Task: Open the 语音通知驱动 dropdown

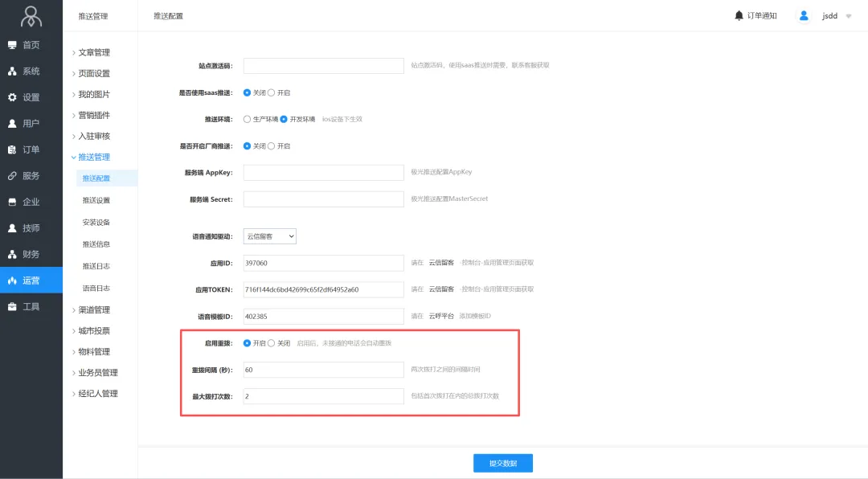Action: click(x=270, y=236)
